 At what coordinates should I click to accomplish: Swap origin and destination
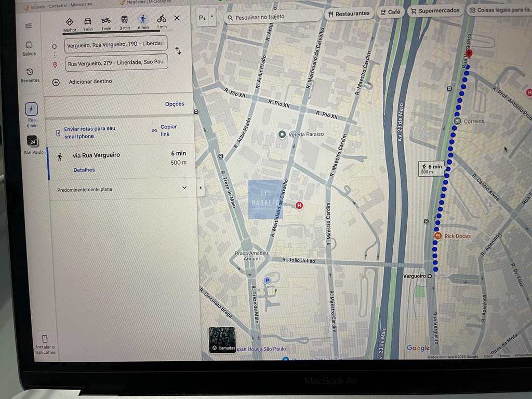[x=178, y=51]
